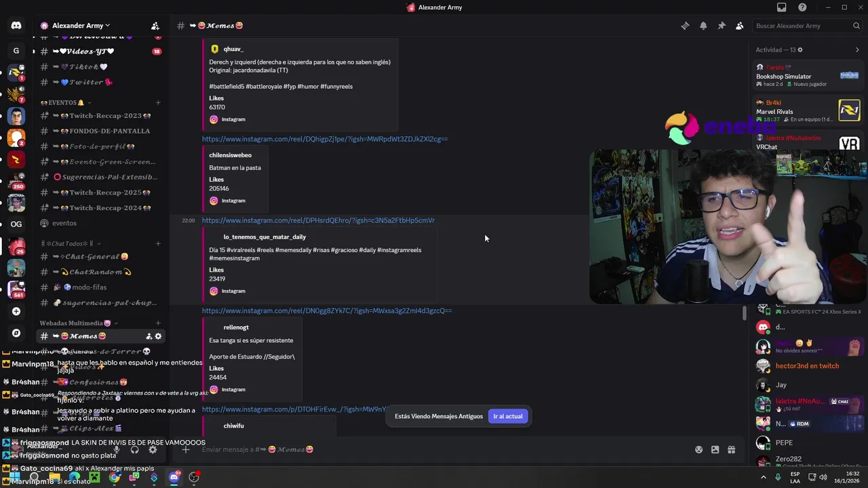This screenshot has width=868, height=488.
Task: Show hidden system tray icons
Action: (763, 477)
